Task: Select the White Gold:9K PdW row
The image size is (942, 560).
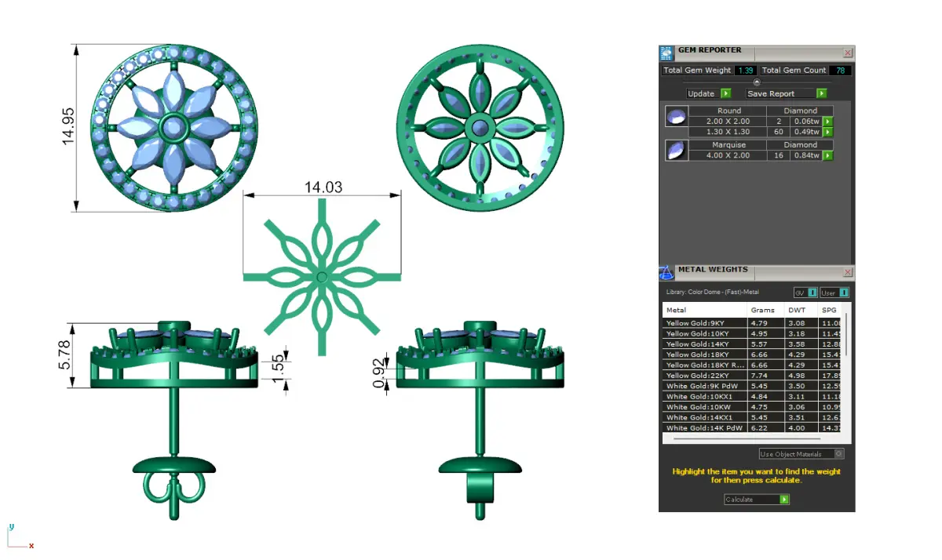Action: pyautogui.click(x=752, y=386)
